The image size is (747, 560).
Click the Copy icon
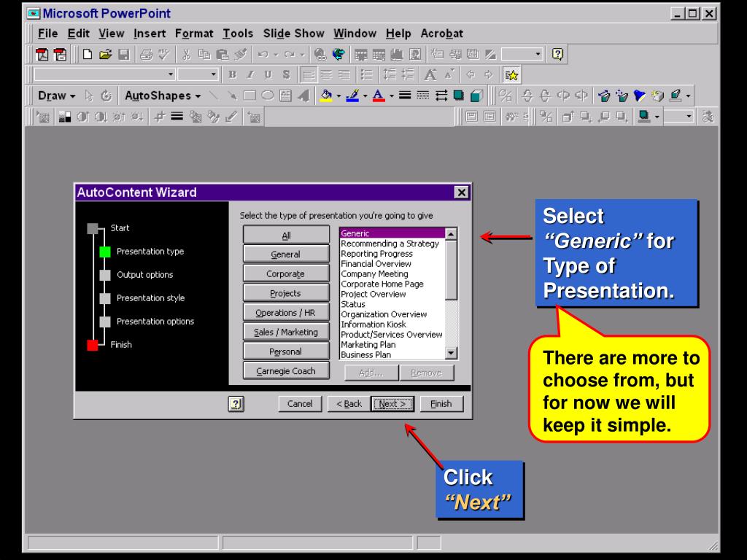click(x=204, y=54)
